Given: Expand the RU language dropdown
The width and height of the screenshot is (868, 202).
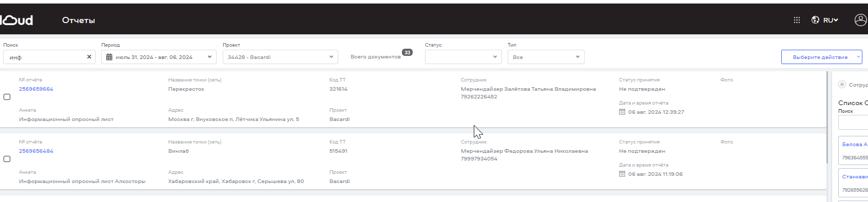Looking at the screenshot, I should pyautogui.click(x=831, y=20).
